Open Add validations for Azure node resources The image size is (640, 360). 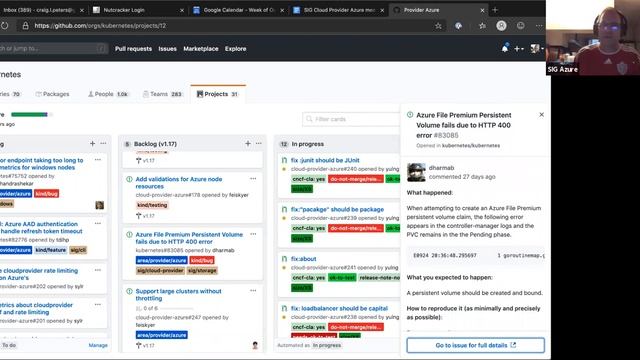click(x=179, y=182)
